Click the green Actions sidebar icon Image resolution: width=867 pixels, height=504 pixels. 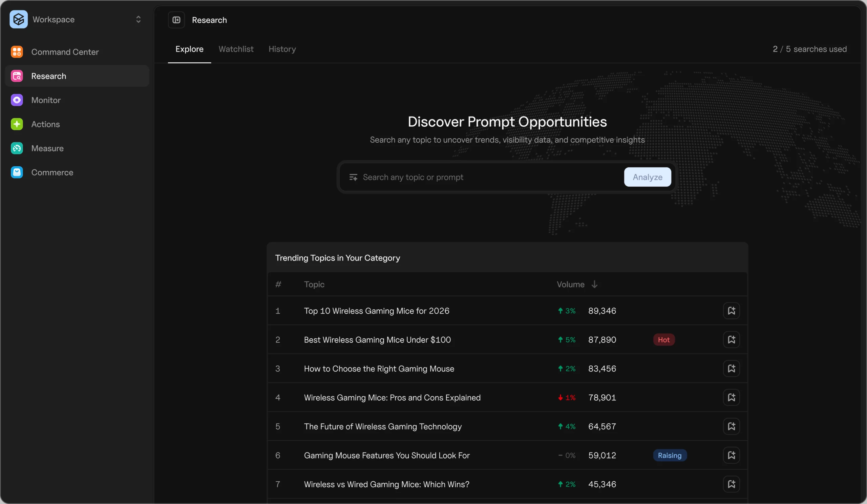click(17, 124)
